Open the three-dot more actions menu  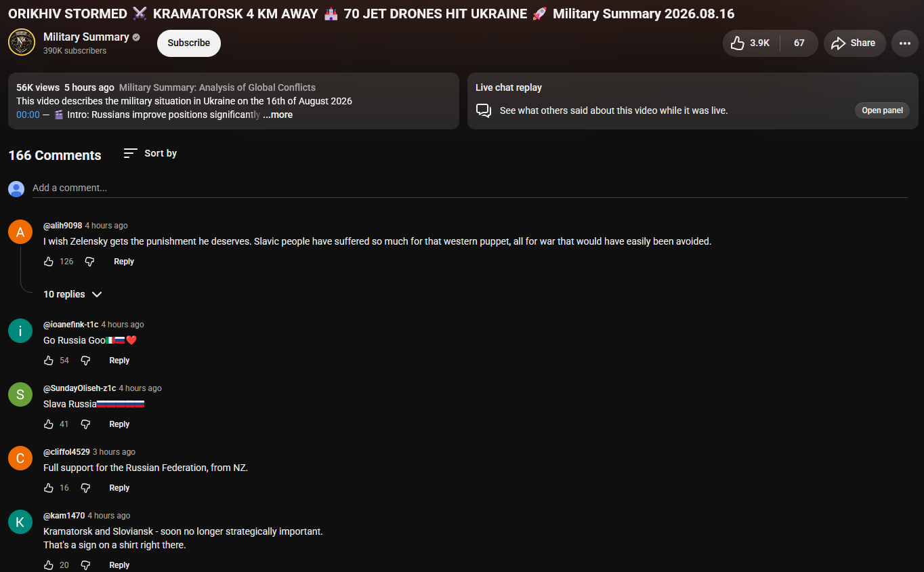click(x=905, y=43)
